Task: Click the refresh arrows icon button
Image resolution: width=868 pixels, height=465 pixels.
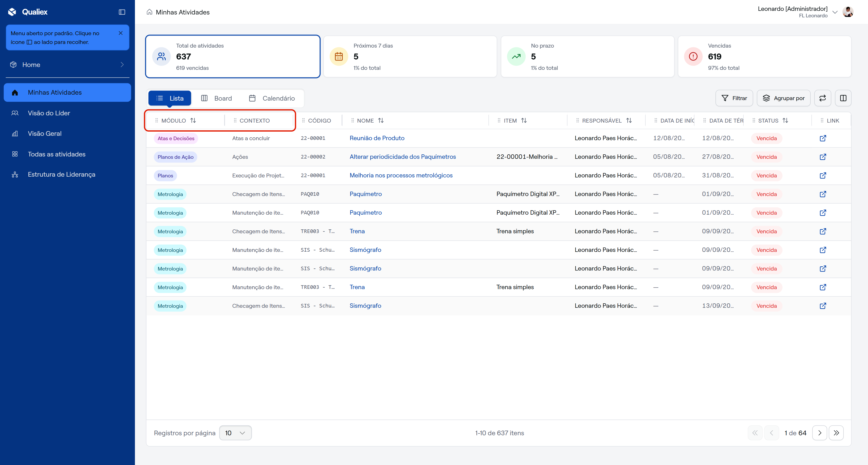Action: 823,98
